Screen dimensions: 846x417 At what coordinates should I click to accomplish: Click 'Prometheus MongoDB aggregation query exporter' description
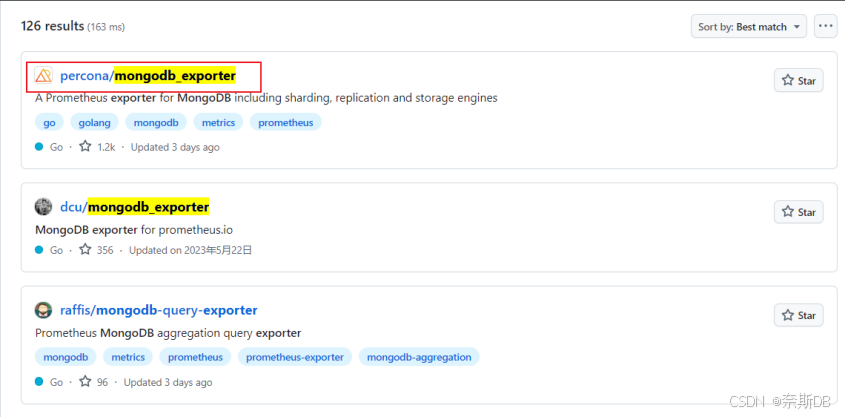(x=168, y=333)
